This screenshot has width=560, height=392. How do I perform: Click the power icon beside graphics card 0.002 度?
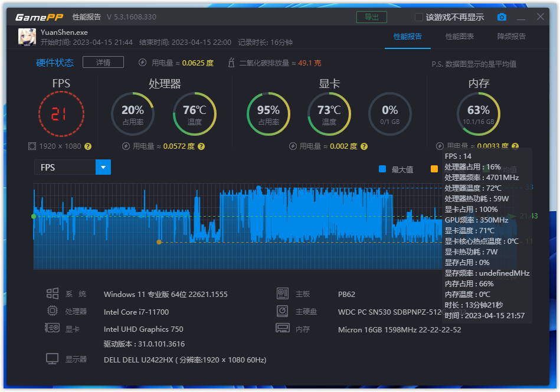pyautogui.click(x=293, y=146)
